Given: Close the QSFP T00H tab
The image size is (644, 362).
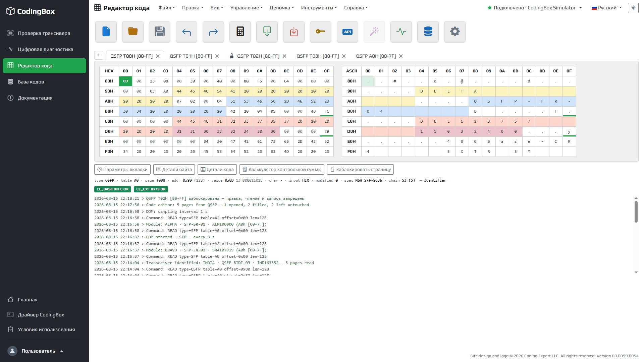Looking at the screenshot, I should pyautogui.click(x=158, y=56).
